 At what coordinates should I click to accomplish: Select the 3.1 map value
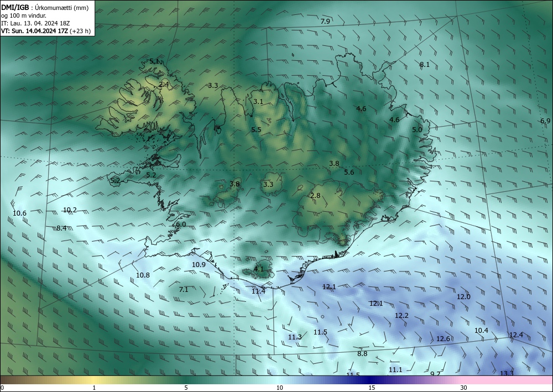click(x=258, y=102)
